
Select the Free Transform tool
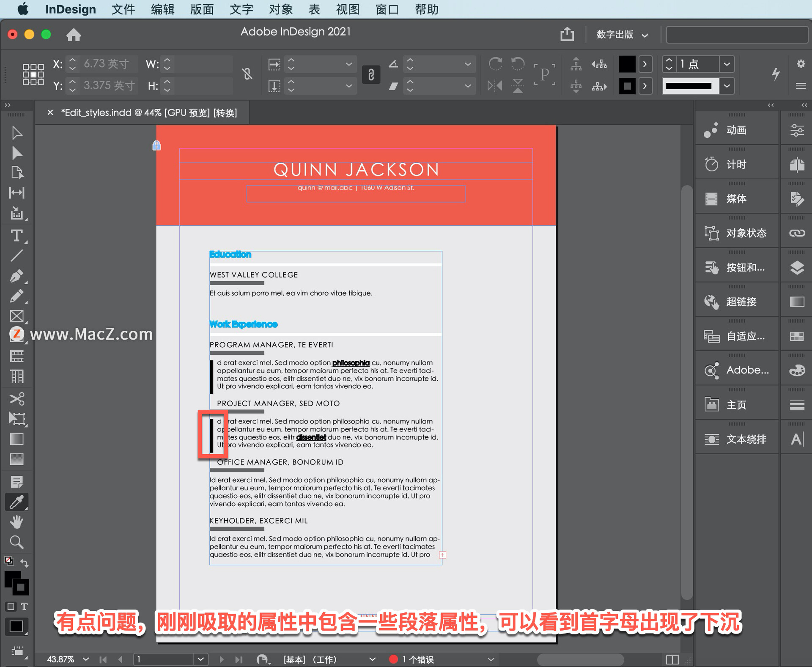pos(16,419)
